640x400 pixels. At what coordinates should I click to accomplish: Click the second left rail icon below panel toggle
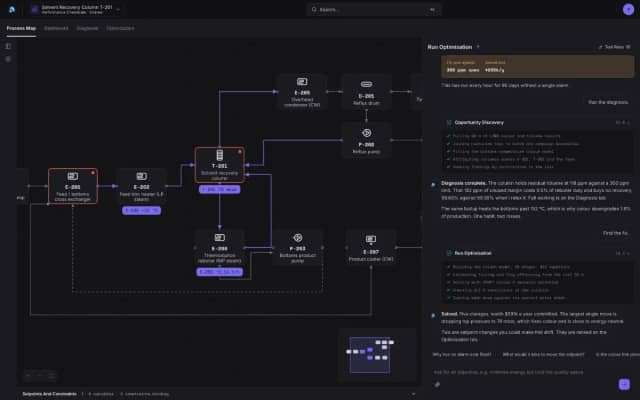coord(8,59)
